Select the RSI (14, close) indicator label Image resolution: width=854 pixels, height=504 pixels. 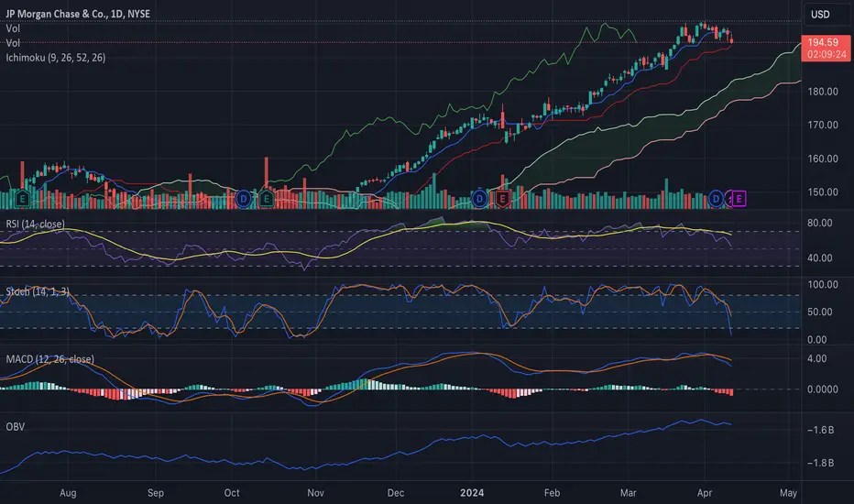coord(35,224)
